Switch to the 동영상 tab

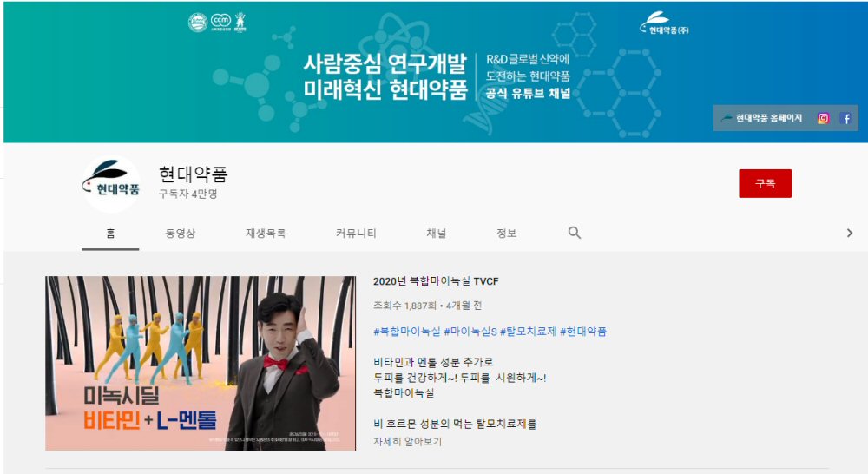(x=181, y=234)
